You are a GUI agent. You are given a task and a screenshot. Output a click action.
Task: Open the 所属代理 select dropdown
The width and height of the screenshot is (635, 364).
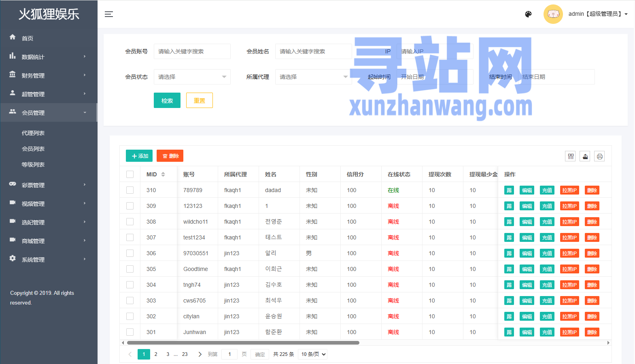tap(314, 77)
